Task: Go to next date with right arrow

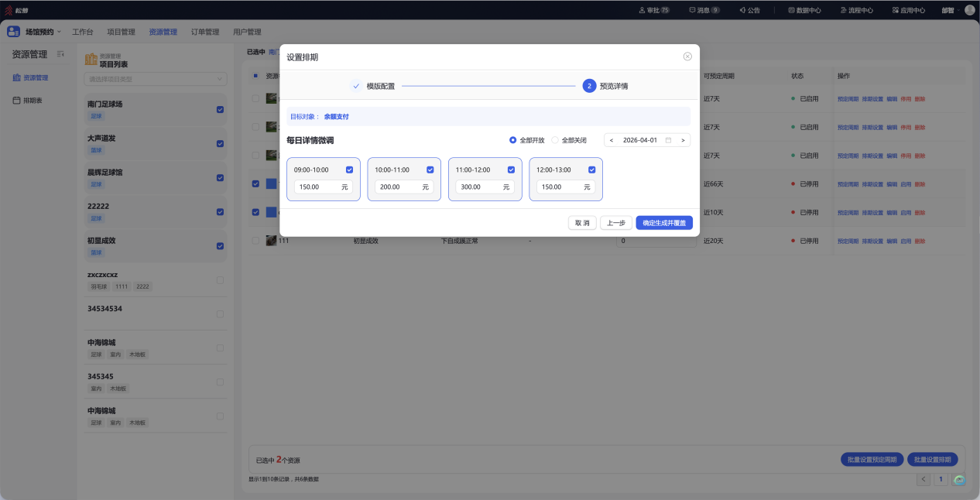Action: tap(683, 140)
